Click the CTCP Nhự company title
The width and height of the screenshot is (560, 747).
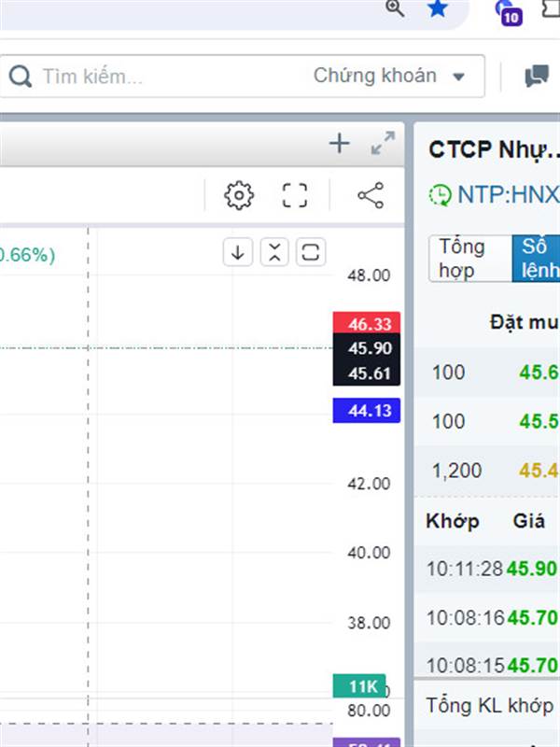495,149
